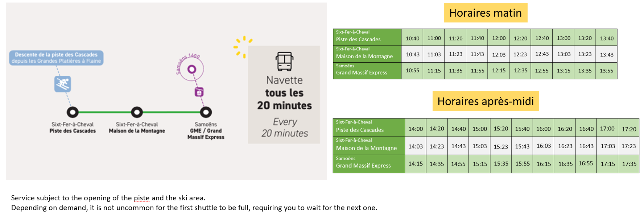This screenshot has width=644, height=217.
Task: Click the yellow sunburst decoration
Action: pyautogui.click(x=242, y=46)
